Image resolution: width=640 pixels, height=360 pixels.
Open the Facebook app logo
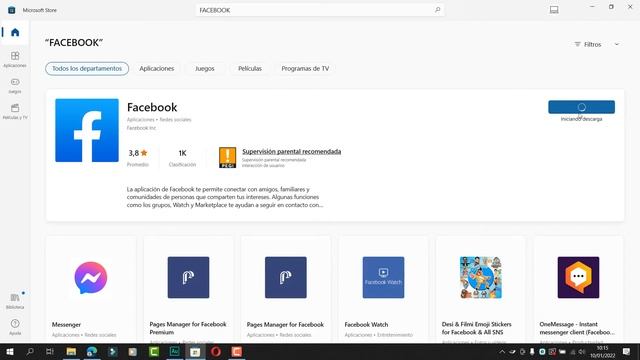click(87, 130)
